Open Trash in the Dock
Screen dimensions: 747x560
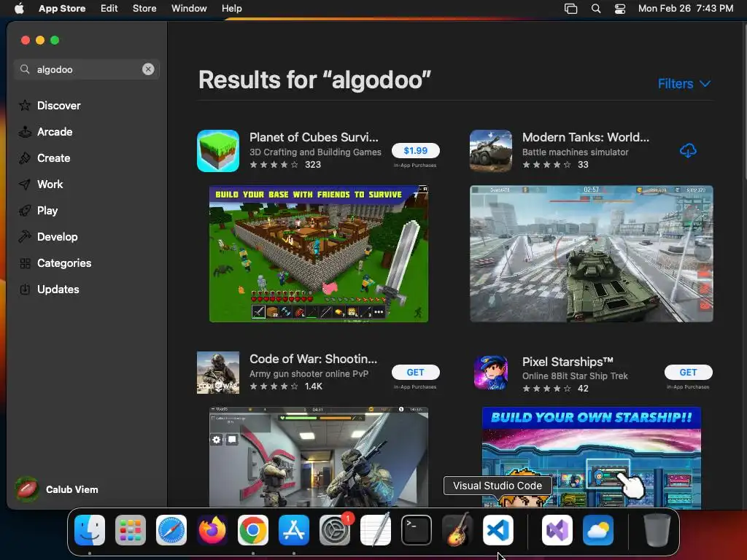657,530
